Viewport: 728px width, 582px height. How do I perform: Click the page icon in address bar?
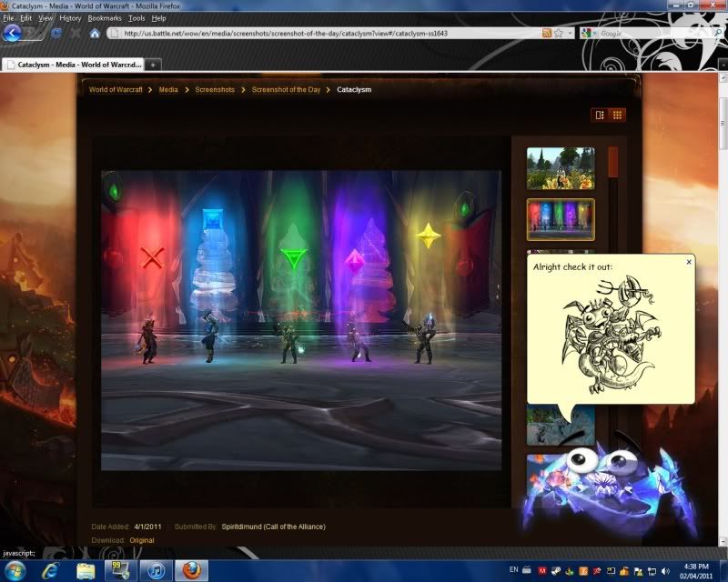pos(115,33)
